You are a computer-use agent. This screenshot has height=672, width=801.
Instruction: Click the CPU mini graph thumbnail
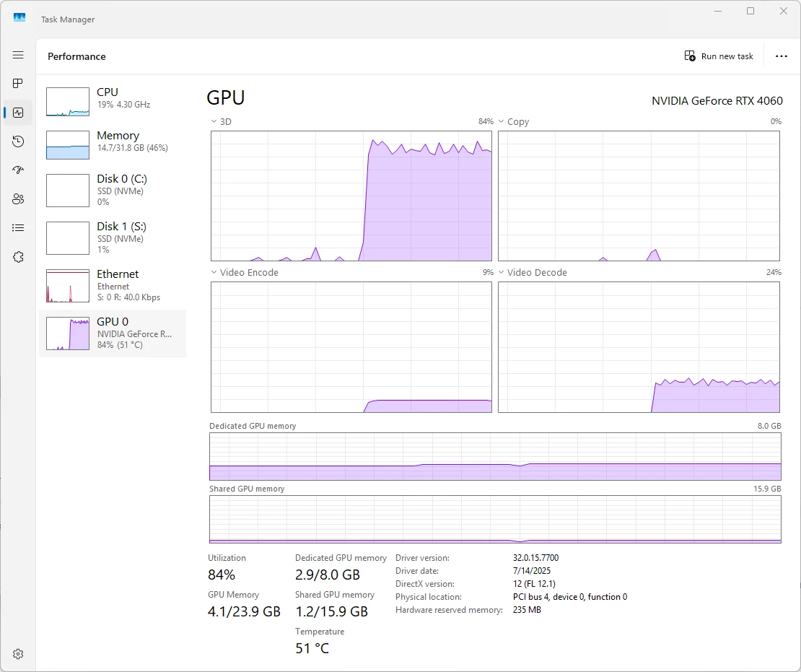pyautogui.click(x=68, y=102)
